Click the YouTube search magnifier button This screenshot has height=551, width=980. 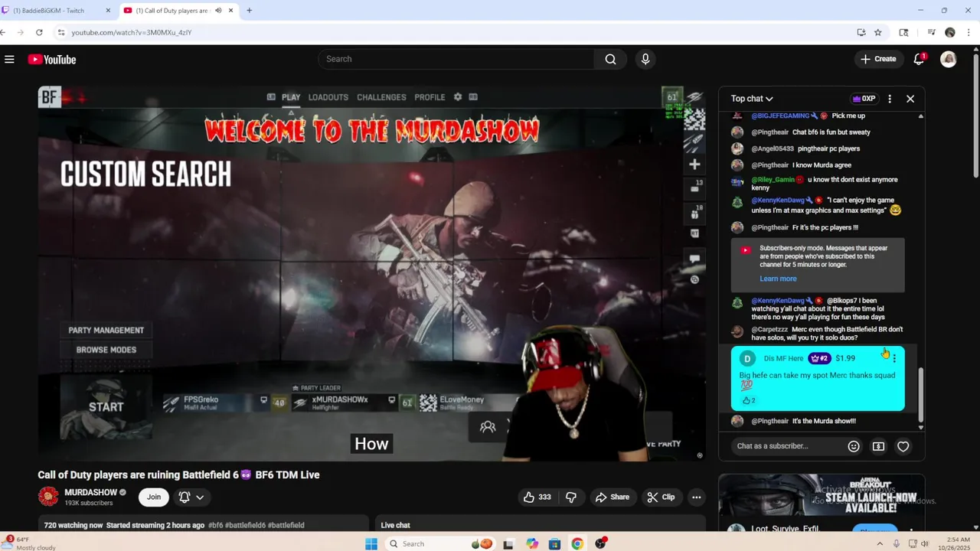tap(610, 59)
